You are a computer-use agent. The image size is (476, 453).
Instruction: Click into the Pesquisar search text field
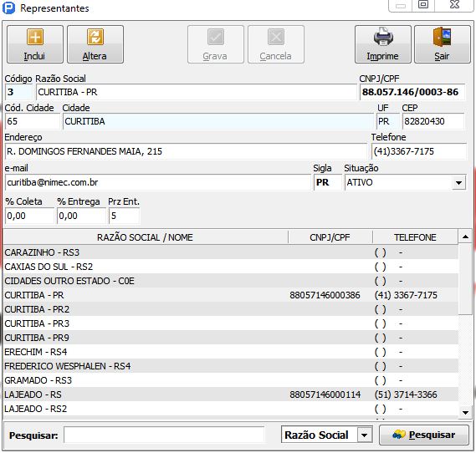[x=164, y=435]
